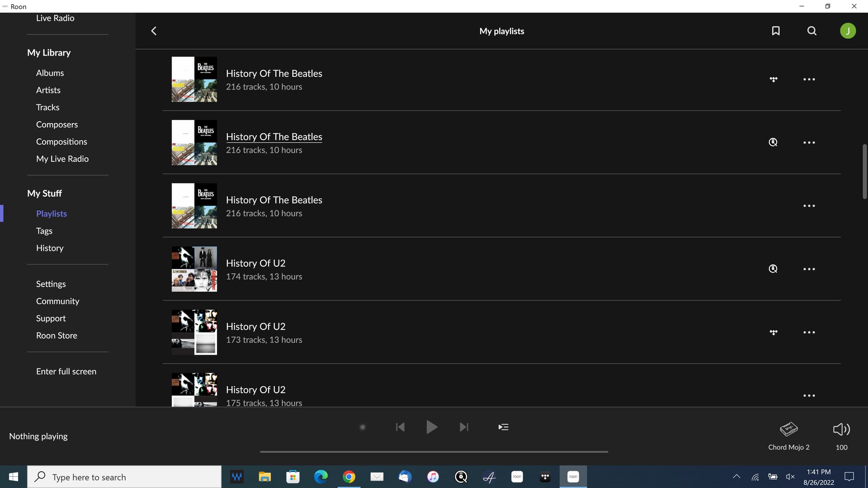The width and height of the screenshot is (868, 488).
Task: Click taskbar search box
Action: click(x=124, y=477)
